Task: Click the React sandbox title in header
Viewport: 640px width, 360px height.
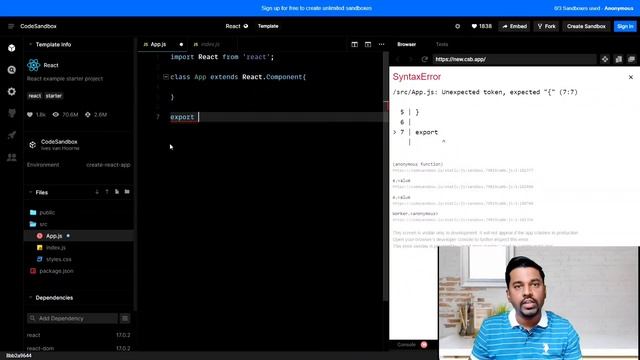Action: click(233, 26)
